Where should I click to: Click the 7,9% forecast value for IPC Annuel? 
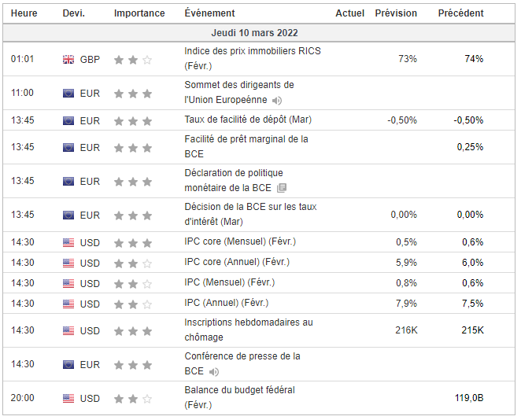click(406, 304)
